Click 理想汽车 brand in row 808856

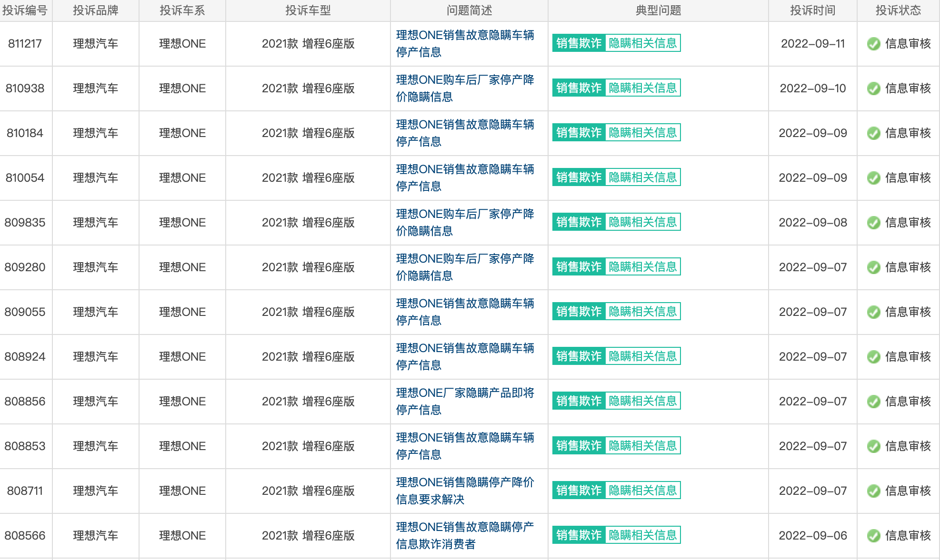(x=96, y=402)
